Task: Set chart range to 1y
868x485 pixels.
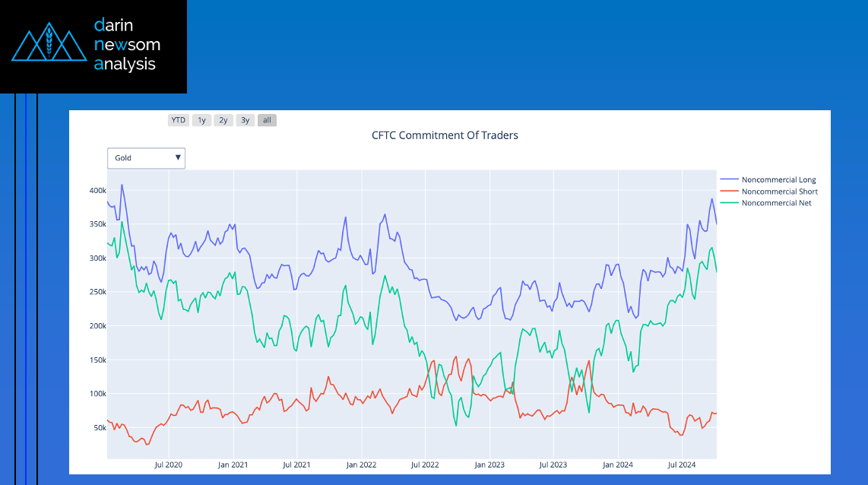Action: (x=201, y=120)
